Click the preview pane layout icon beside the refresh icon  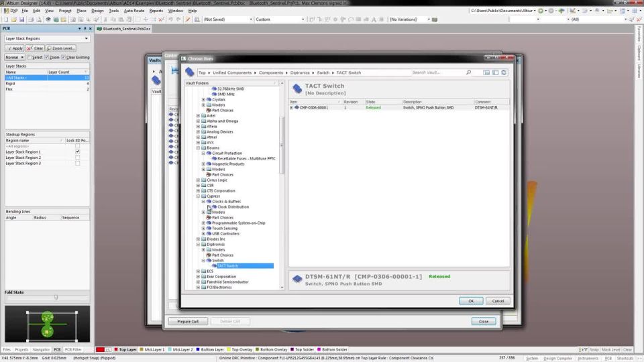[x=495, y=72]
